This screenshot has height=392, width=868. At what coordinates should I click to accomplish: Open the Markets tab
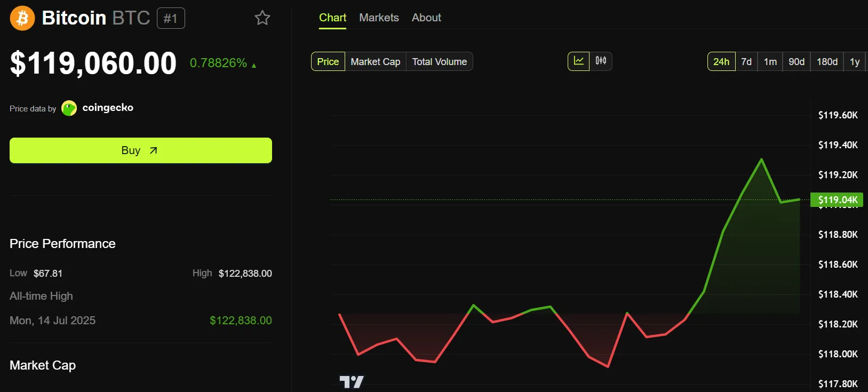point(379,18)
